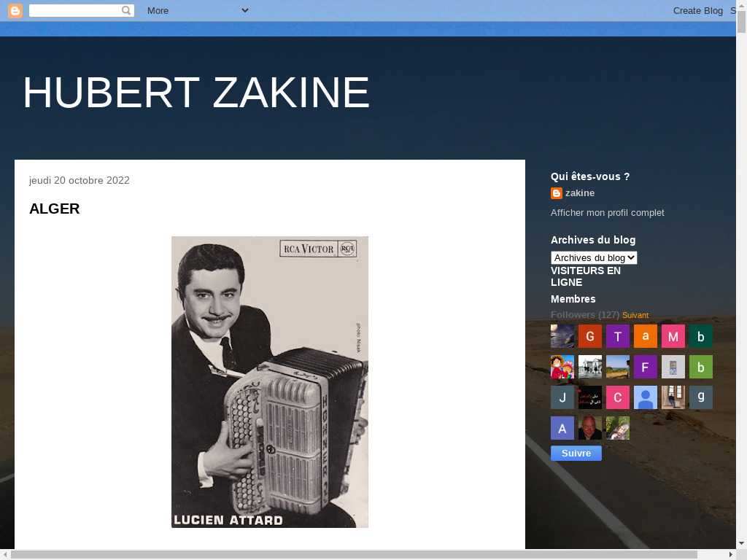This screenshot has height=560, width=747.
Task: Open the slate J follower avatar
Action: click(x=562, y=397)
